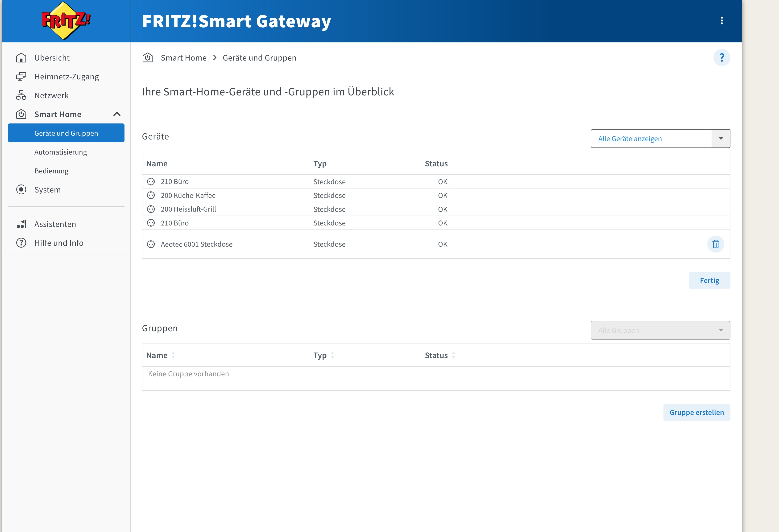
Task: Click the Heimnetz-Zugang monitor icon
Action: 21,76
